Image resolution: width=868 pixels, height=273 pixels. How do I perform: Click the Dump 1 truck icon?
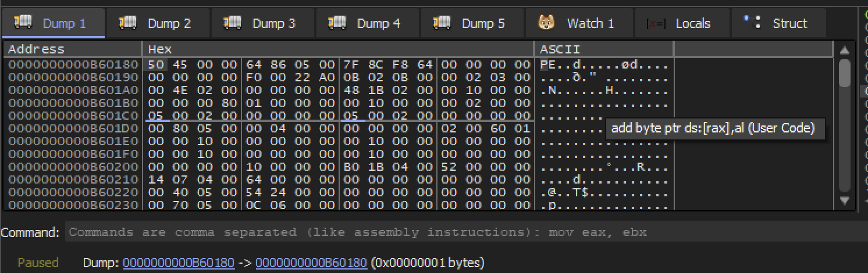(23, 22)
